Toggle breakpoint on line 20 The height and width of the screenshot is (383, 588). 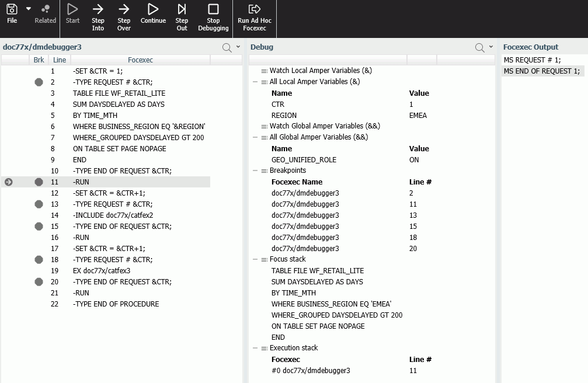39,282
